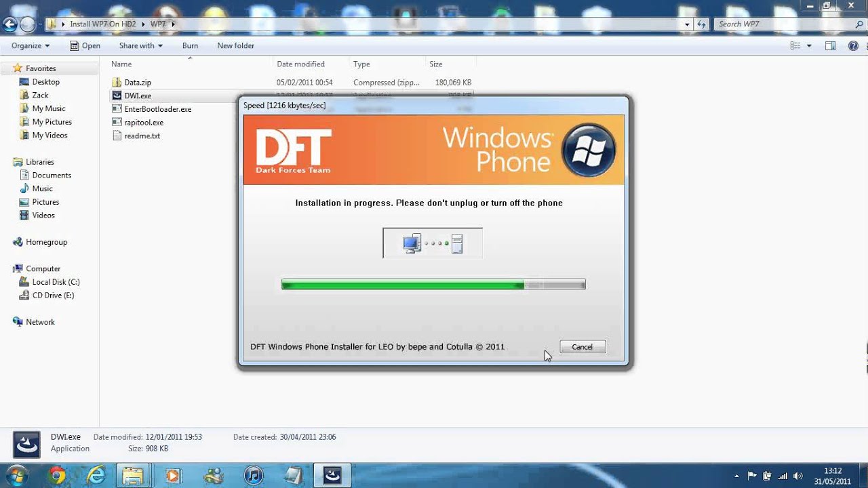
Task: Open Windows Live Messenger taskbar icon
Action: tap(213, 476)
